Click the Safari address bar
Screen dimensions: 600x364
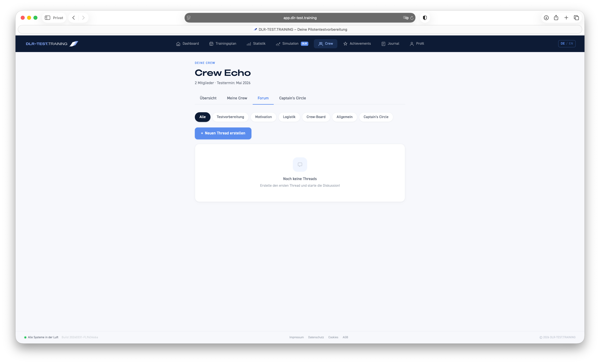pyautogui.click(x=300, y=18)
